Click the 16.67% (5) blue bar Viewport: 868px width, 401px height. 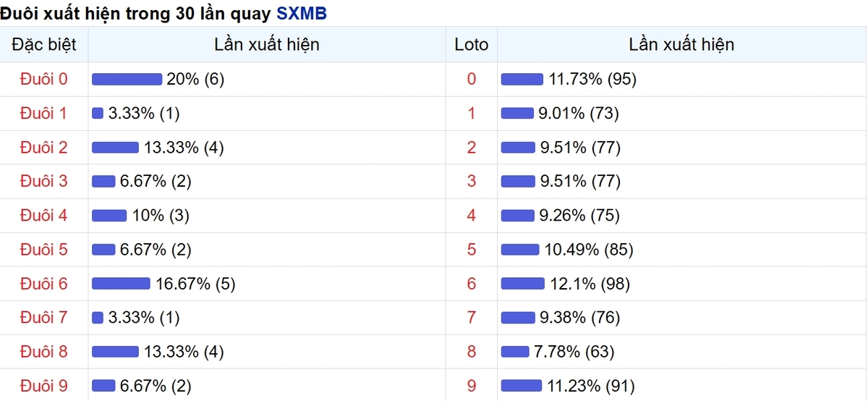(121, 284)
